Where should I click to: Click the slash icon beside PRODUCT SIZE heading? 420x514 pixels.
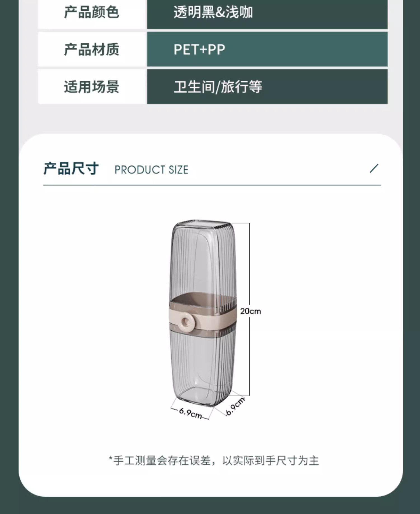click(374, 169)
